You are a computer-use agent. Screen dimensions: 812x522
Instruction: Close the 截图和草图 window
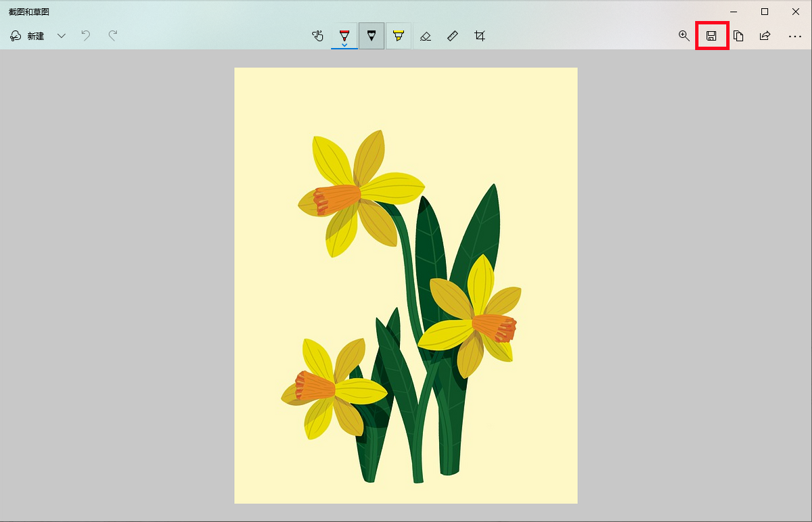[796, 11]
